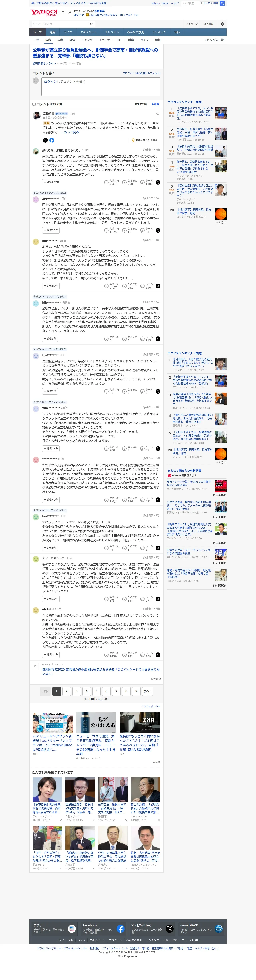
Task: Click うーん 590 reaction on kin comment
Action: pyautogui.click(x=143, y=286)
